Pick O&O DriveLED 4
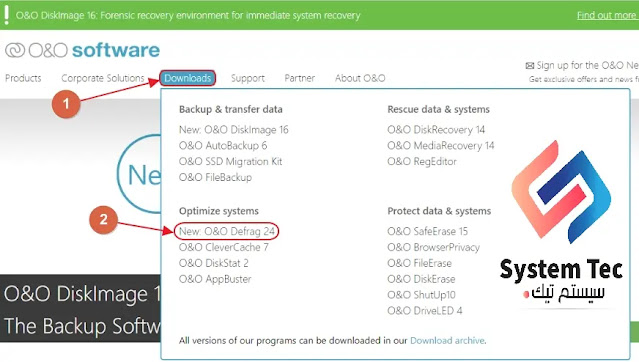 (425, 311)
